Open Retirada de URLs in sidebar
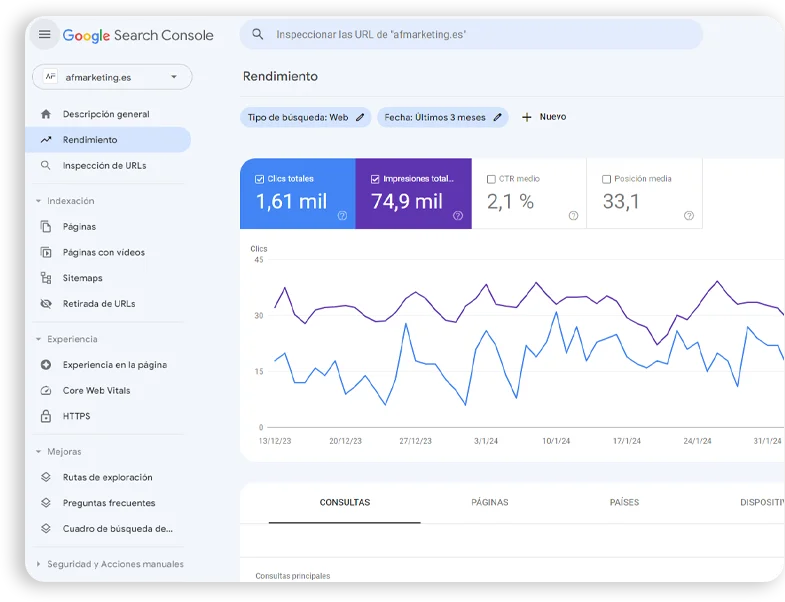The image size is (785, 602). tap(108, 304)
